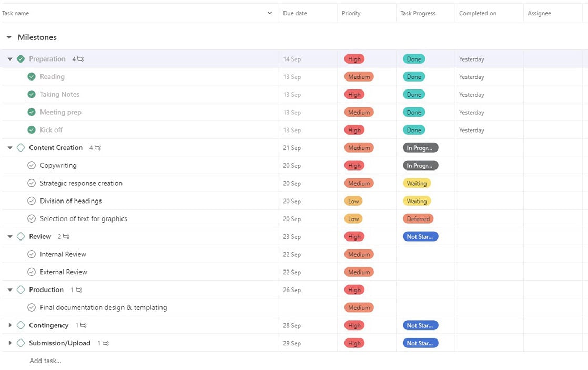Change Waiting status of Strategic response creation
This screenshot has height=370, width=588.
tap(417, 184)
